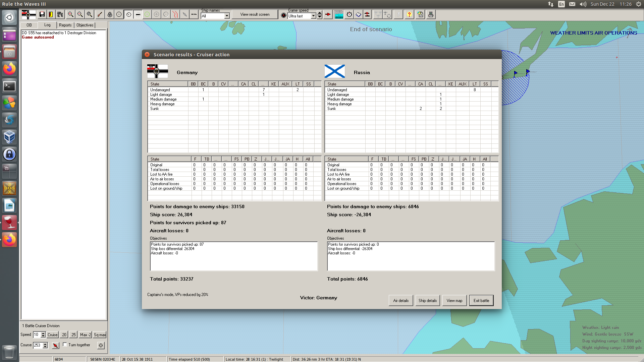Open VirtualBox from the Ubuntu dock

point(9,137)
